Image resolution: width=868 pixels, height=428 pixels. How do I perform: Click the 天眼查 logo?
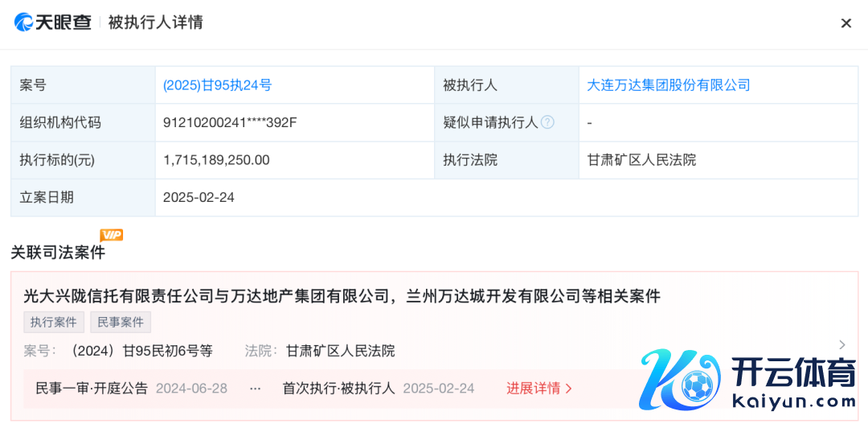[53, 23]
